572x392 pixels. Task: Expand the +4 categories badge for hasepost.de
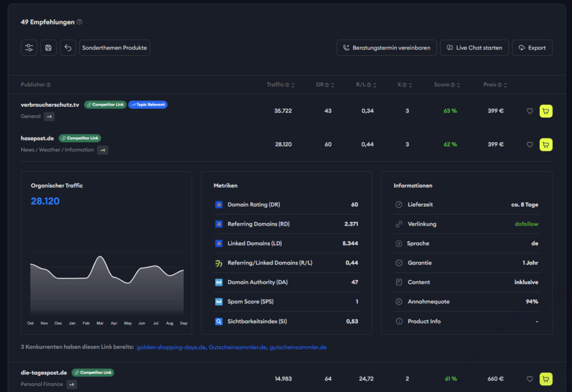[x=102, y=150]
